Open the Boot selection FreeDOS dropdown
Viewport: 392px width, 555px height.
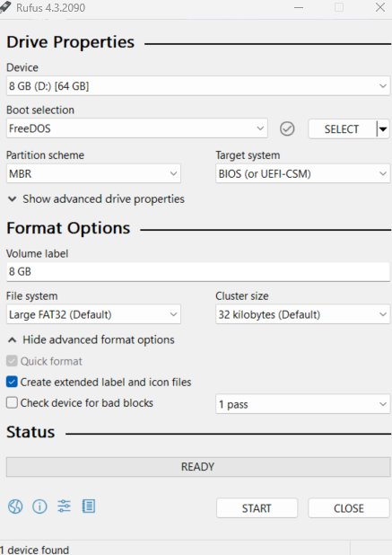136,128
